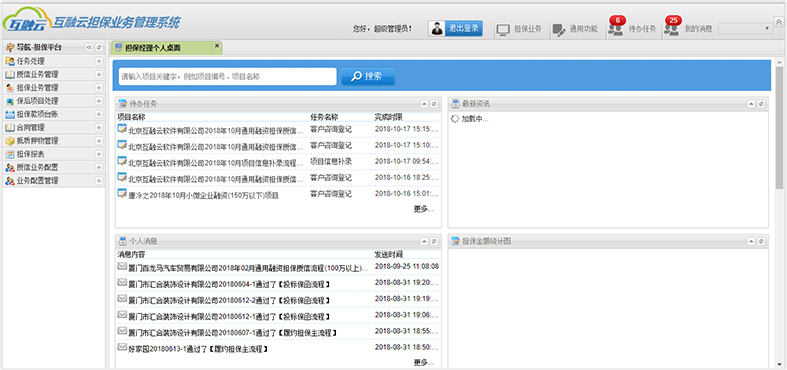Click 客户咨询登记 in row 15:10
Image resolution: width=787 pixels, height=370 pixels.
[331, 145]
